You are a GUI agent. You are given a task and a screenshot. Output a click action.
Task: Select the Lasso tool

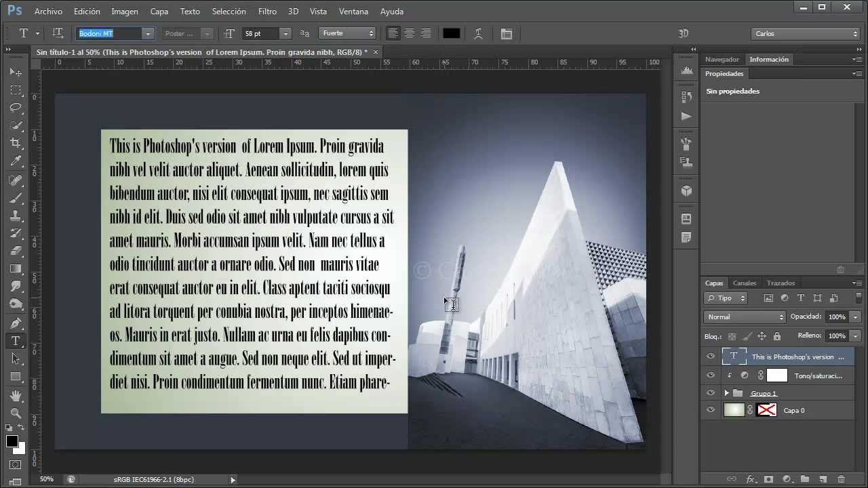16,108
